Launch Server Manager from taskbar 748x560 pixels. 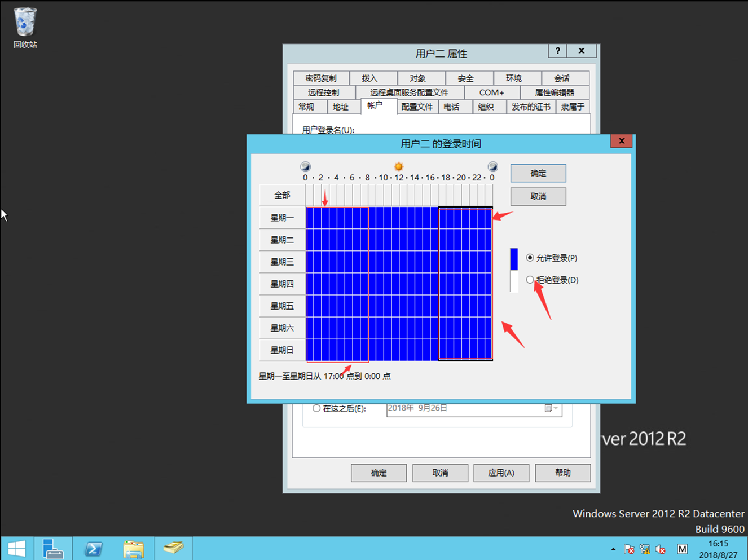click(52, 548)
